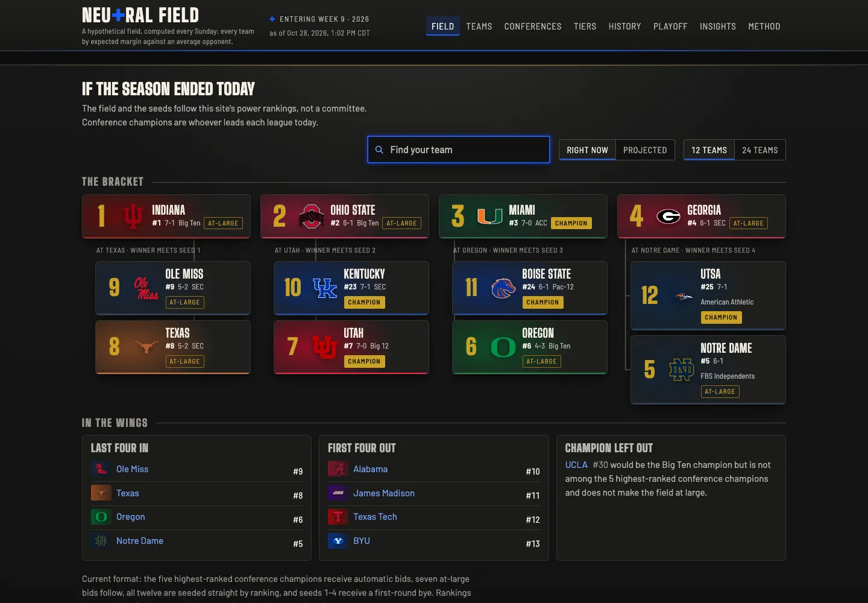Viewport: 868px width, 603px height.
Task: Open the Texas link in Last Four In
Action: coord(128,493)
